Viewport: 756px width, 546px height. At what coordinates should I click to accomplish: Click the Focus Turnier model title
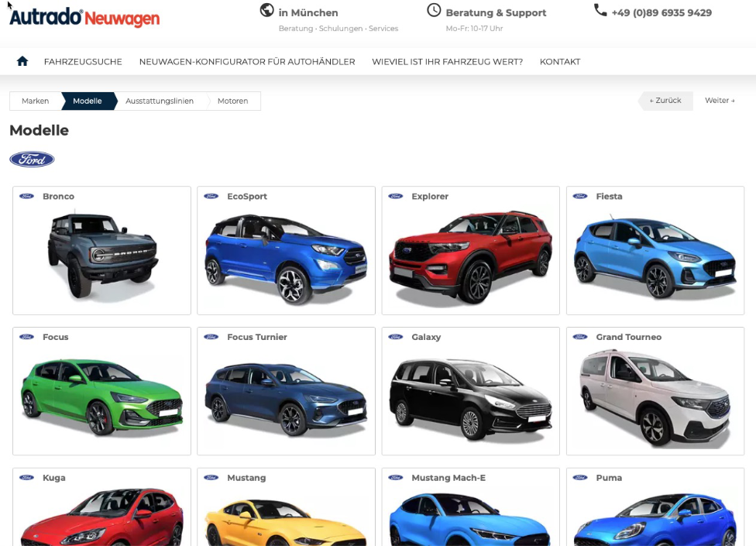pyautogui.click(x=257, y=338)
